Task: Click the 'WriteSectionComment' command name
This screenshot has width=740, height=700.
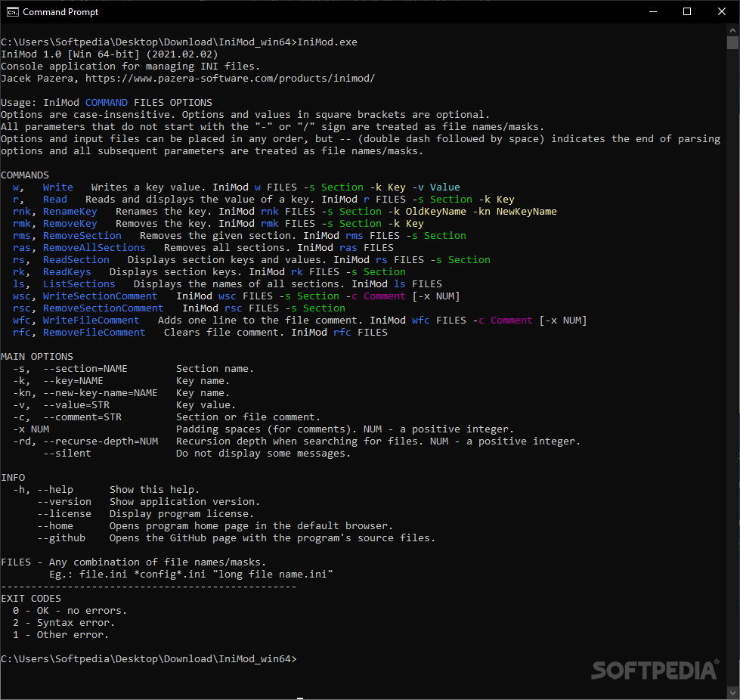Action: (100, 296)
